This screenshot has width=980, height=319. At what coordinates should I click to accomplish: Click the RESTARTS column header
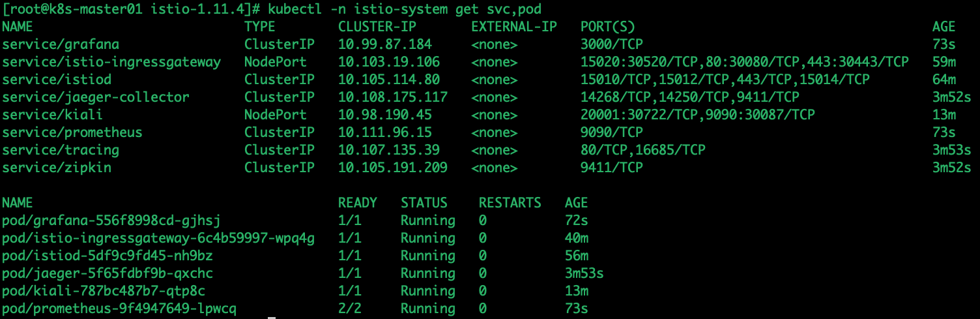[510, 203]
